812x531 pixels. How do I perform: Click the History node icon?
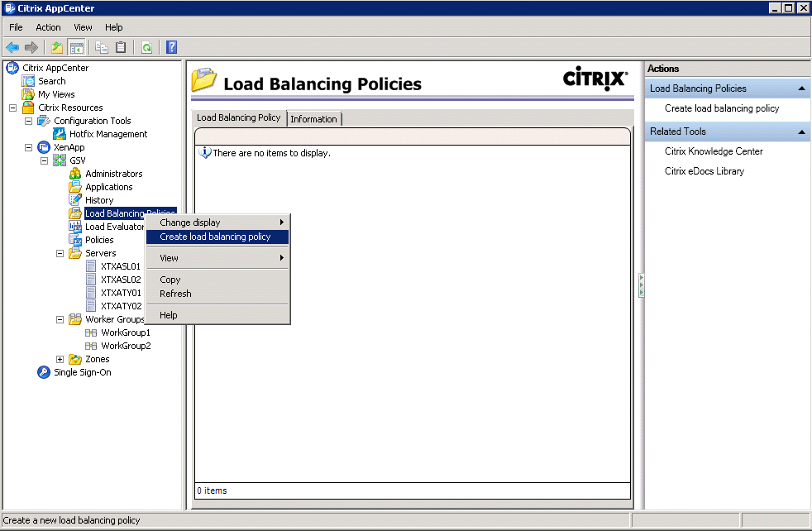coord(75,200)
